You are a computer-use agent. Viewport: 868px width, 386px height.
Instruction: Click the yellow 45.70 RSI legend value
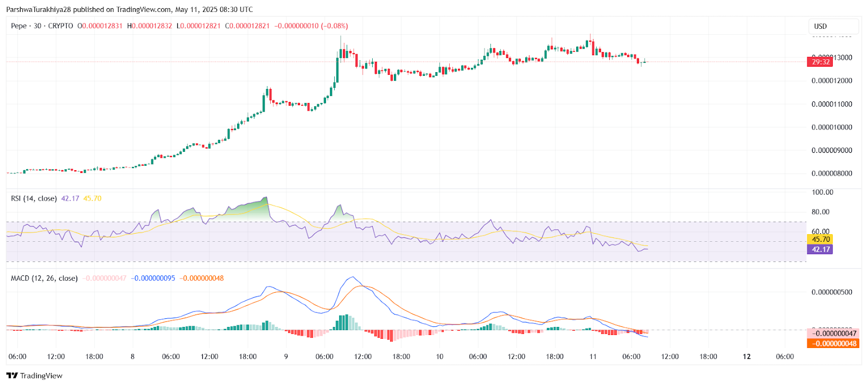tap(92, 198)
